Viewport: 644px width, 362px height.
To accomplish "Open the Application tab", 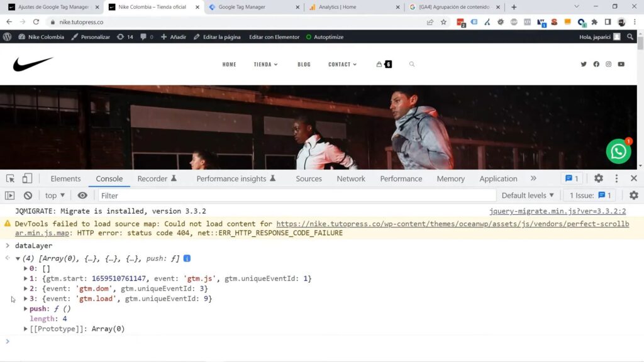I will pos(498,178).
